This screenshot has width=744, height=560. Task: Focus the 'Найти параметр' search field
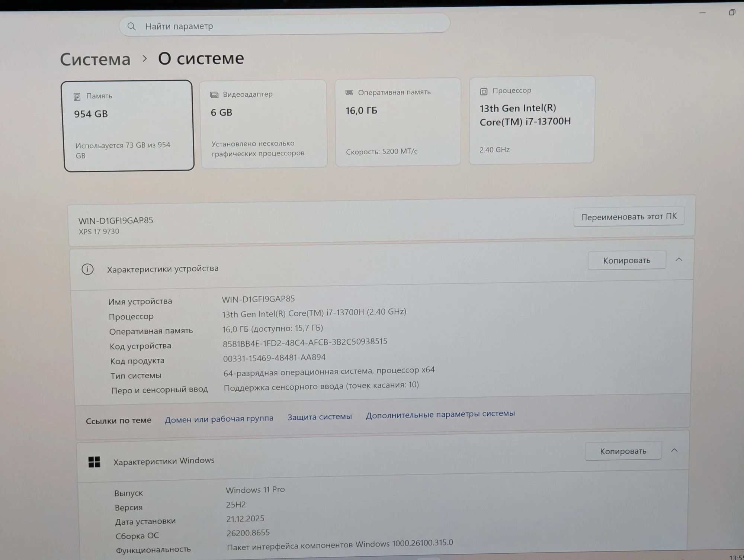tap(285, 24)
